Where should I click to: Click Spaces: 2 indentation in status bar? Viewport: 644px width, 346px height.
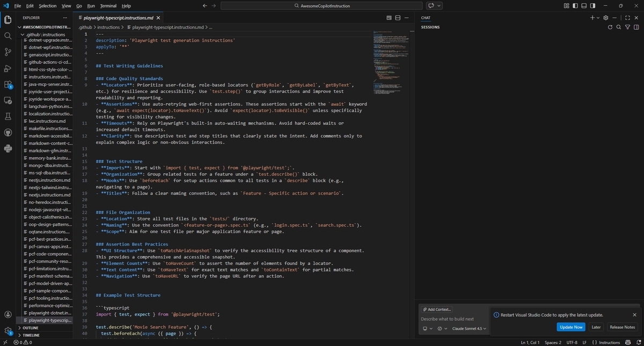[553, 342]
